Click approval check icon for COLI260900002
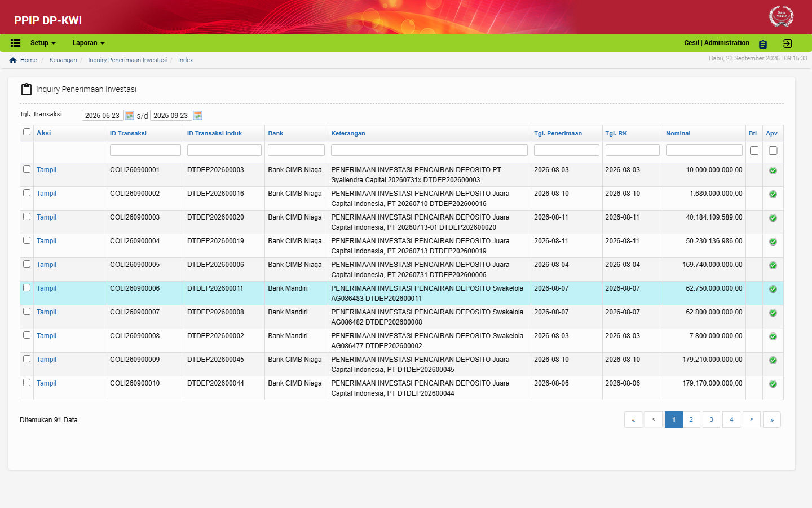This screenshot has height=508, width=812. tap(773, 194)
